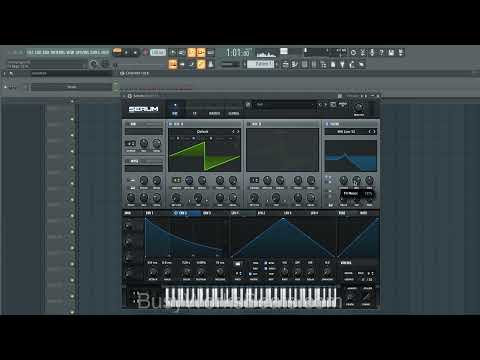Start playback with FL Studio play button
Viewport: 480px width, 360px height.
(126, 52)
